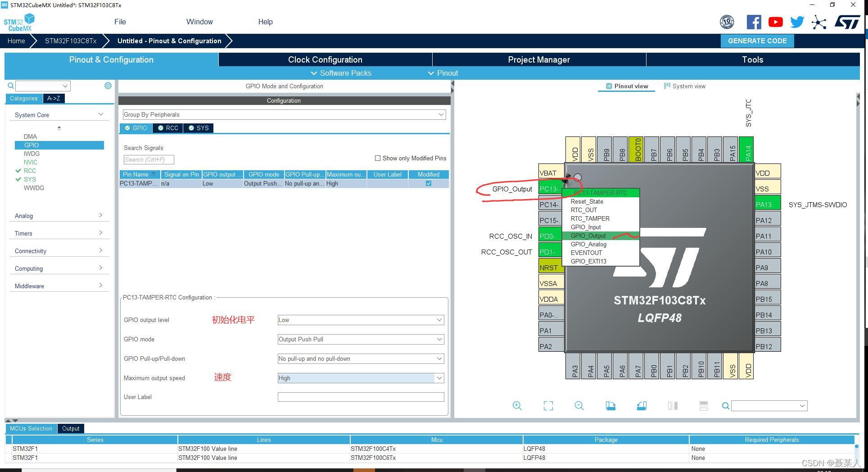Click the ST community network icon
The height and width of the screenshot is (472, 868).
tap(819, 22)
